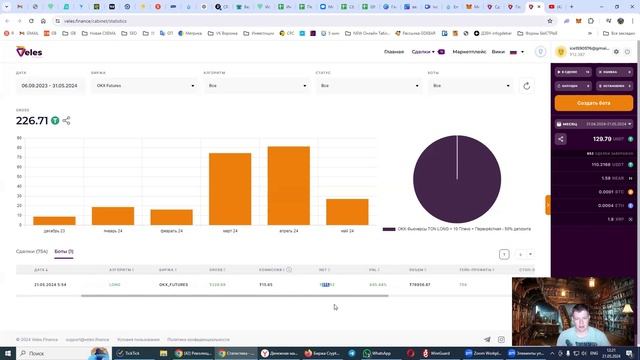Reload the page in the browser toolbar
The width and height of the screenshot is (640, 360).
click(31, 21)
